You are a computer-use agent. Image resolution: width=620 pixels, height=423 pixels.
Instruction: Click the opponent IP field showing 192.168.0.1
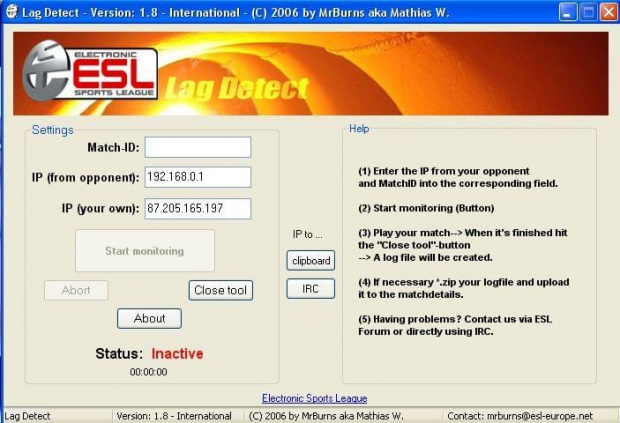pos(198,177)
